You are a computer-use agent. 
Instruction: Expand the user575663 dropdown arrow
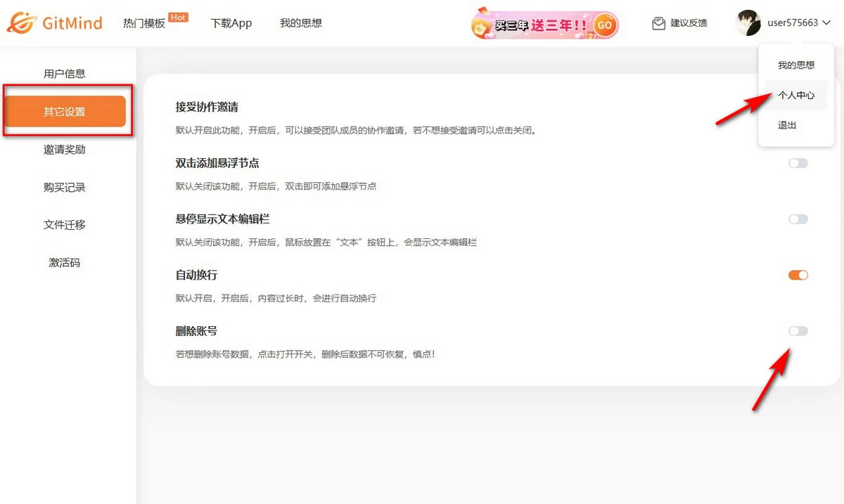click(x=826, y=23)
